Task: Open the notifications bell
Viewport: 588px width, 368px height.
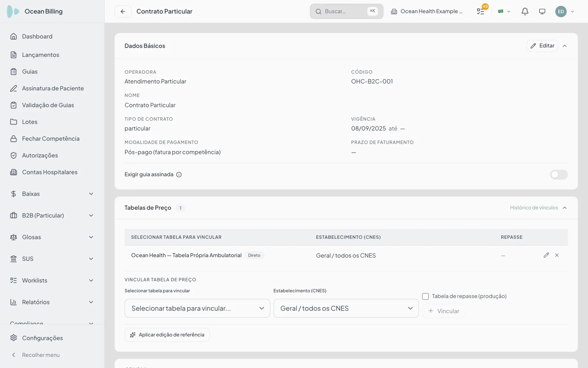Action: 525,11
